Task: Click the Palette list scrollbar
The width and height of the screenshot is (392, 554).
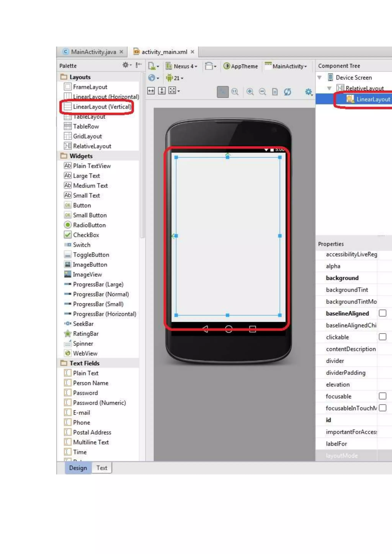Action: pos(142,154)
